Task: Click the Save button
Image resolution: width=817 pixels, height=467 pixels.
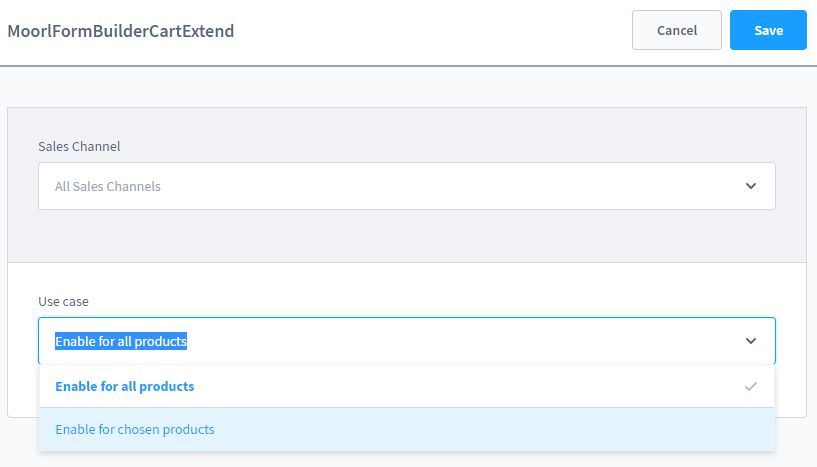Action: pos(768,30)
